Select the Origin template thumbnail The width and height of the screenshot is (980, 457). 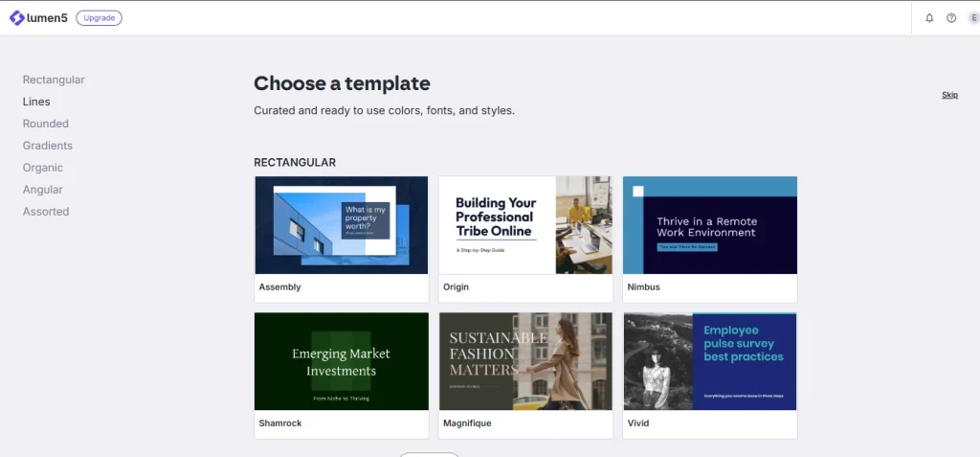coord(525,225)
